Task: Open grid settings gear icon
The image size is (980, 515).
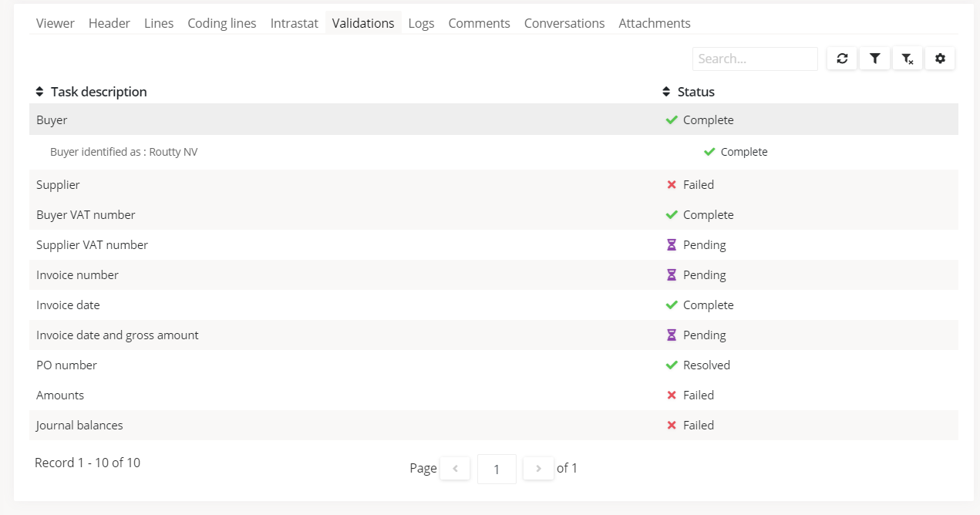Action: (x=940, y=59)
